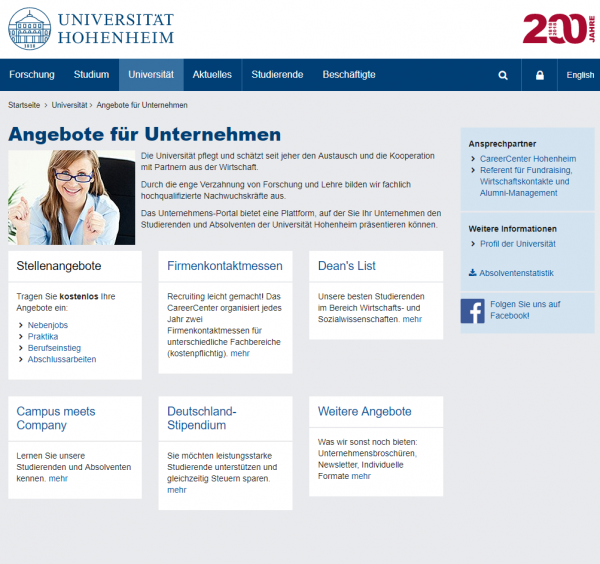This screenshot has width=600, height=564.
Task: Click the Facebook icon in the sidebar
Action: point(473,311)
